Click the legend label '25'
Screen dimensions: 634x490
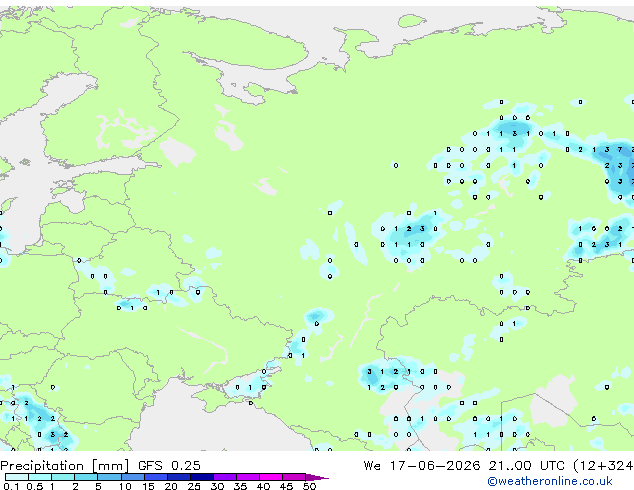click(194, 486)
